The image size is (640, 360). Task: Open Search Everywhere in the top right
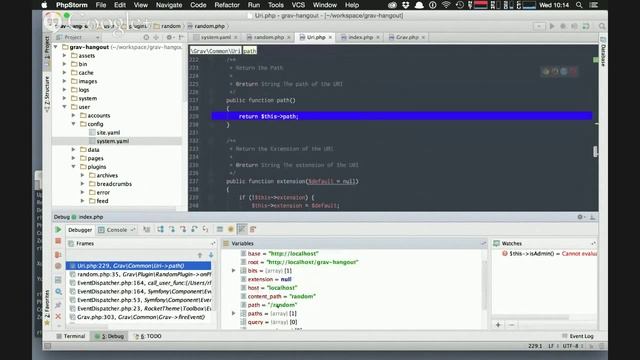602,26
